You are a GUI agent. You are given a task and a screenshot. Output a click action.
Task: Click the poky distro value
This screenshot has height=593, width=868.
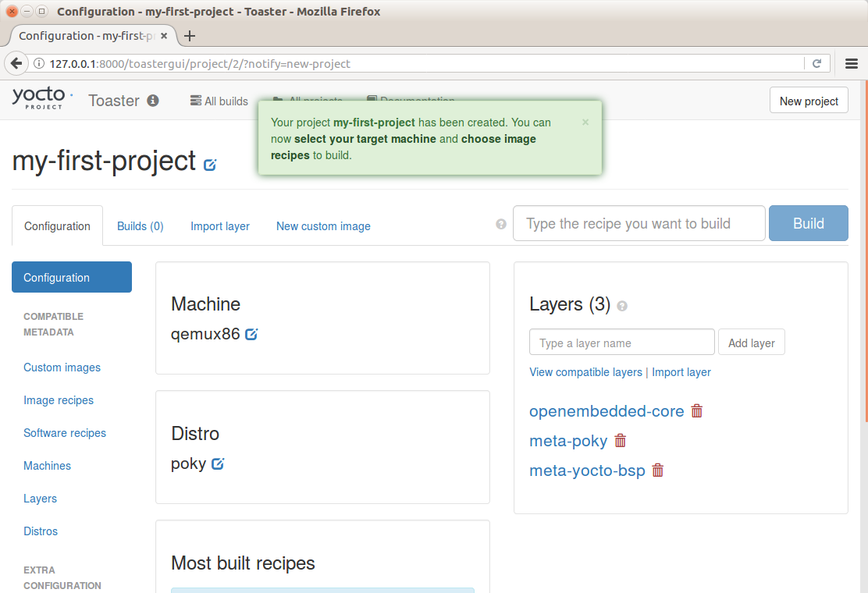point(188,463)
